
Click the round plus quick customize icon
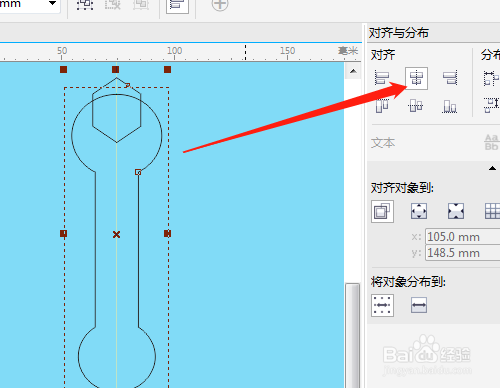pos(220,4)
